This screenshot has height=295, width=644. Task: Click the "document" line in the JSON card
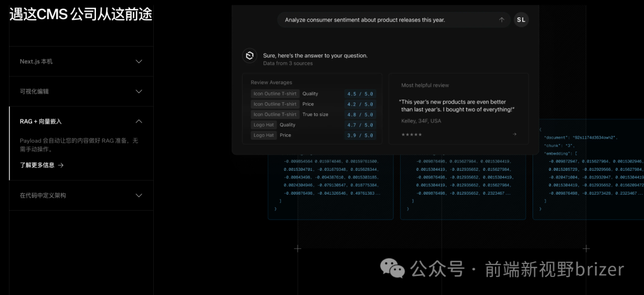(x=581, y=137)
